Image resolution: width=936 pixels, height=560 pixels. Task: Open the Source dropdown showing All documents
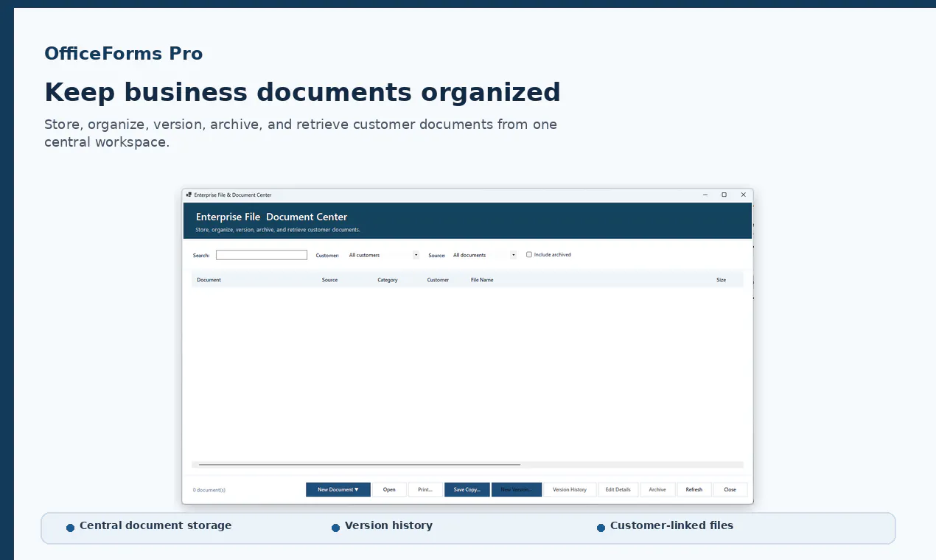click(x=484, y=255)
